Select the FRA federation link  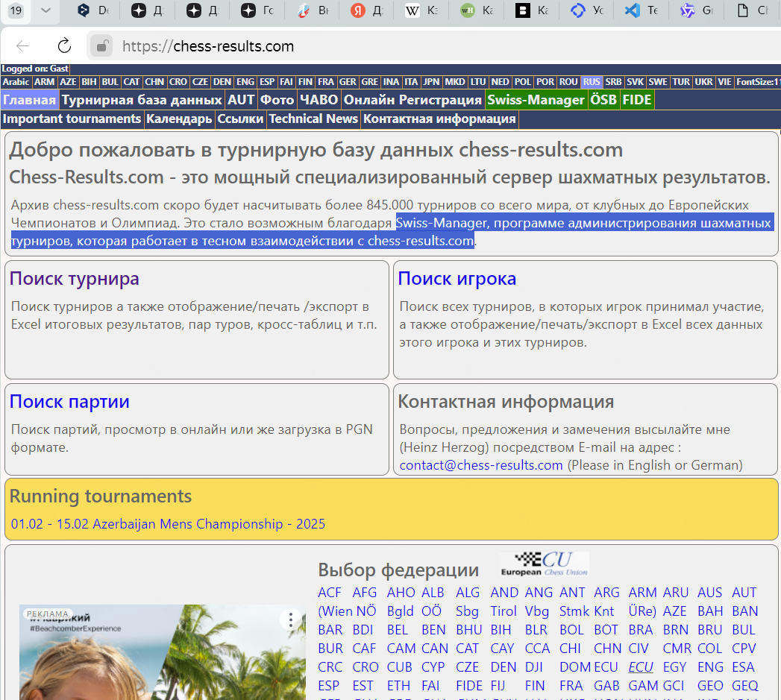tap(571, 686)
